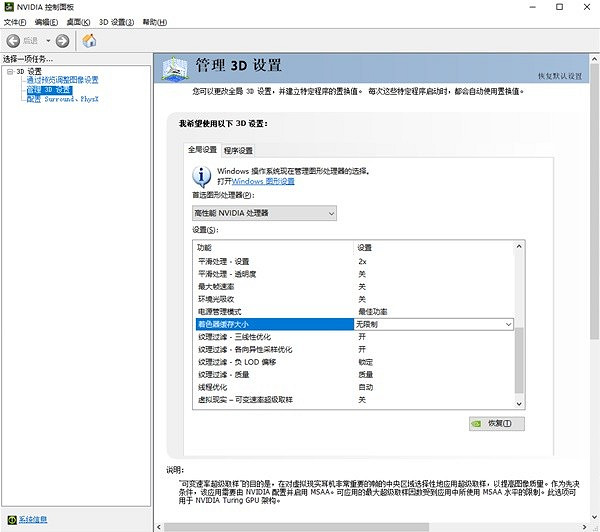Expand the 着色器缓存大小 value dropdown

click(x=508, y=325)
